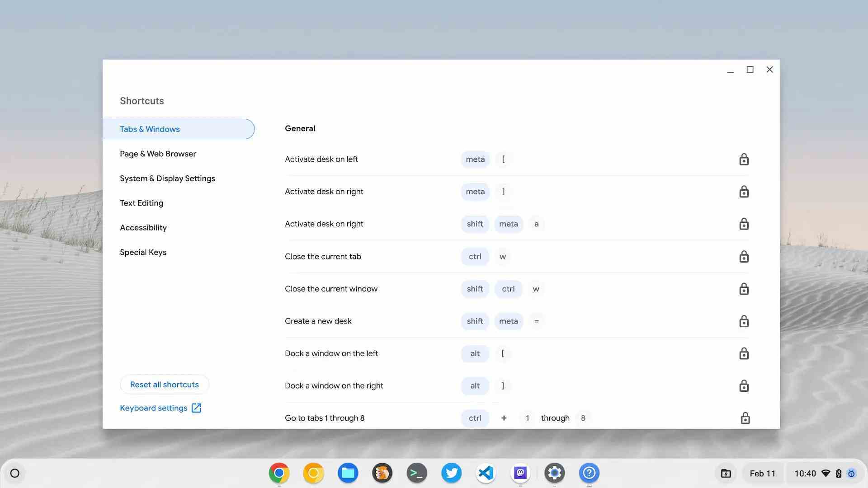Click the lock icon for 'Activate desk on left'
868x488 pixels.
pyautogui.click(x=743, y=159)
